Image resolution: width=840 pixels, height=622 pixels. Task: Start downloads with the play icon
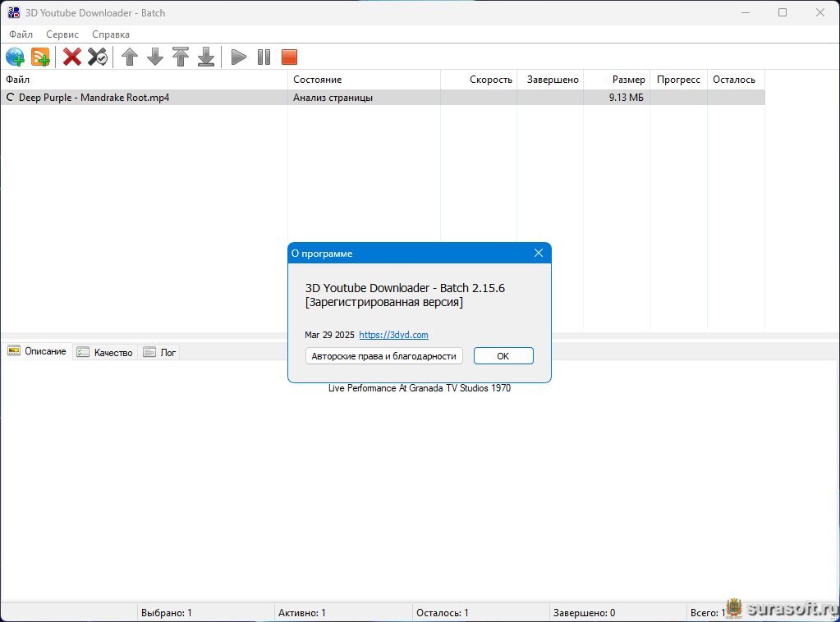238,57
